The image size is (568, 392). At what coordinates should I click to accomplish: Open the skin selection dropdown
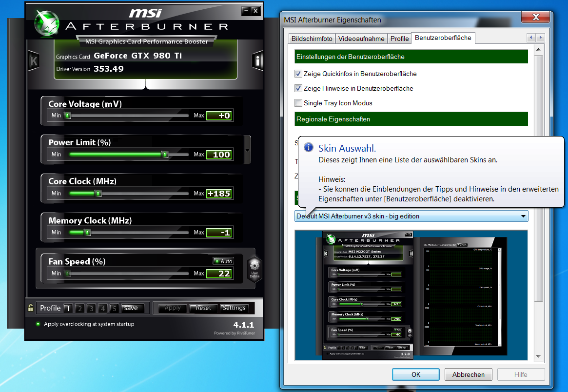pos(411,216)
